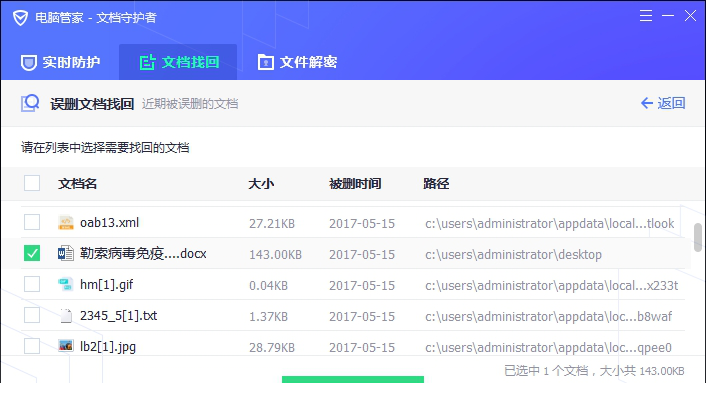Click the XML file icon of oab13.xml
The image size is (706, 398).
(66, 222)
